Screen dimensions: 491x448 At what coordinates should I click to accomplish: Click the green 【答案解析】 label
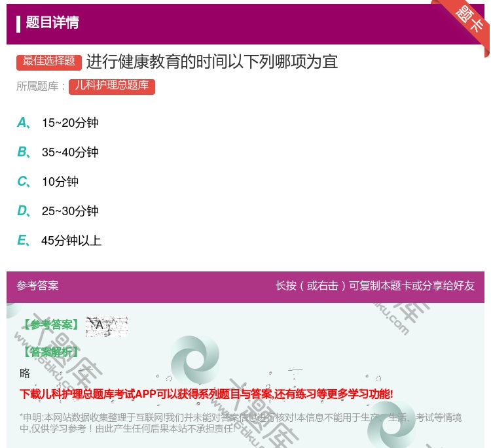tap(50, 352)
